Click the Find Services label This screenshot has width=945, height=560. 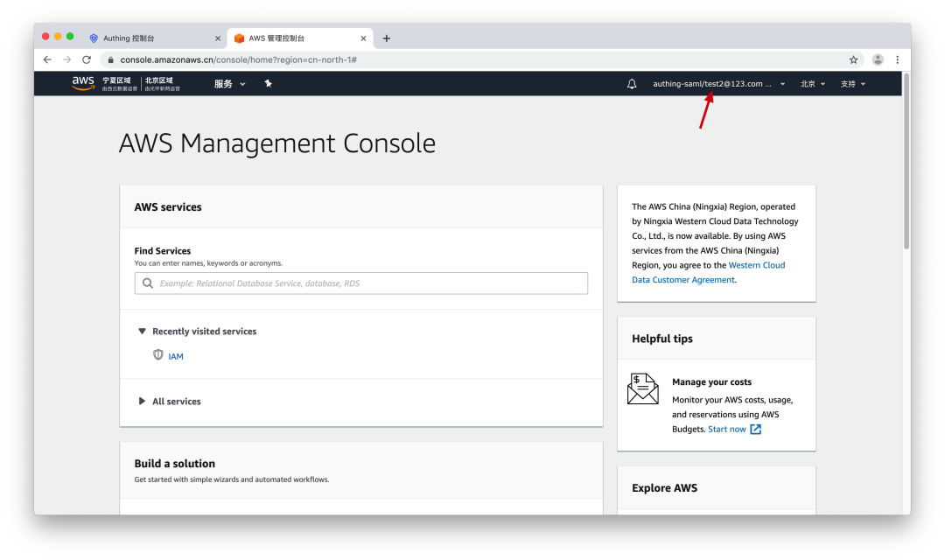(x=163, y=251)
